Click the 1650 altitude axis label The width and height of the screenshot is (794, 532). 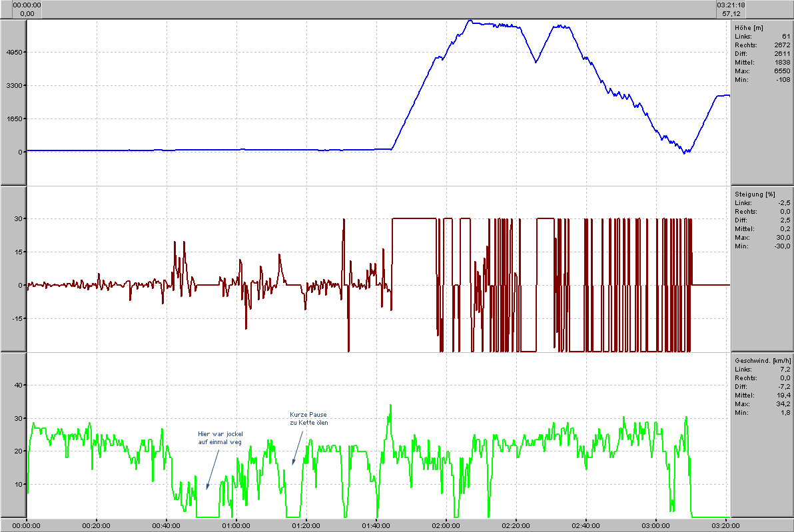tap(14, 119)
